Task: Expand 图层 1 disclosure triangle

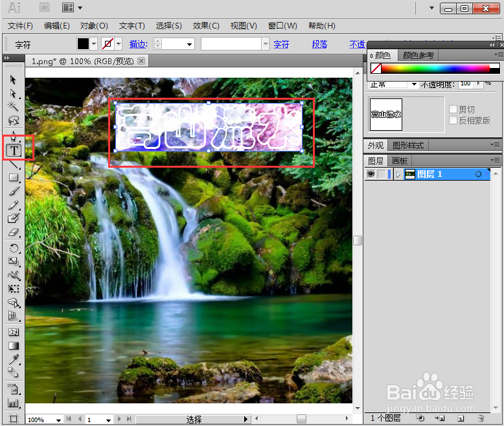Action: coord(398,174)
